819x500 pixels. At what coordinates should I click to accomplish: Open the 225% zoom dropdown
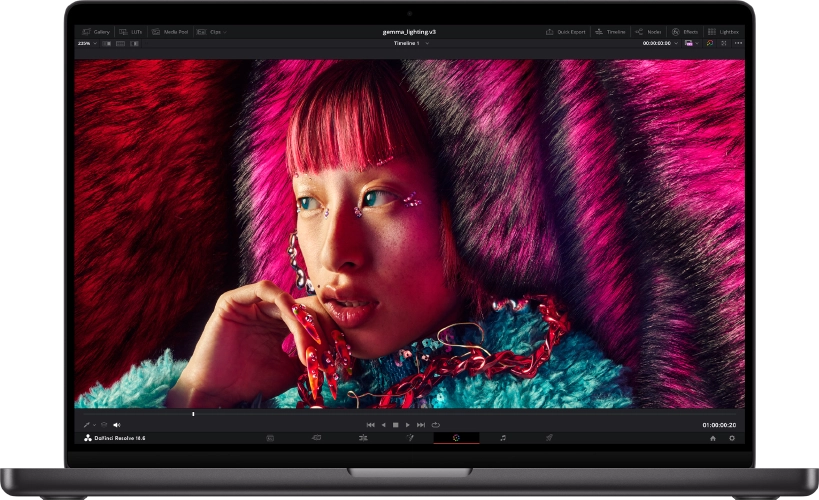point(87,44)
